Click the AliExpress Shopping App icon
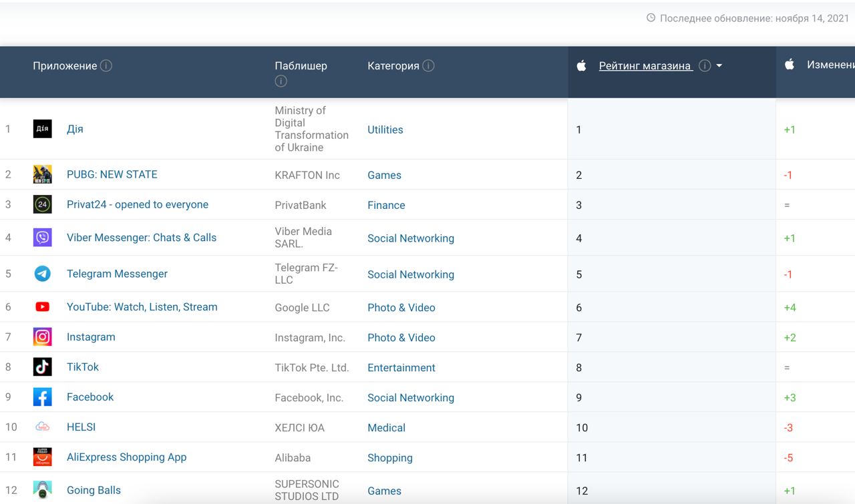The height and width of the screenshot is (504, 855). pos(42,457)
